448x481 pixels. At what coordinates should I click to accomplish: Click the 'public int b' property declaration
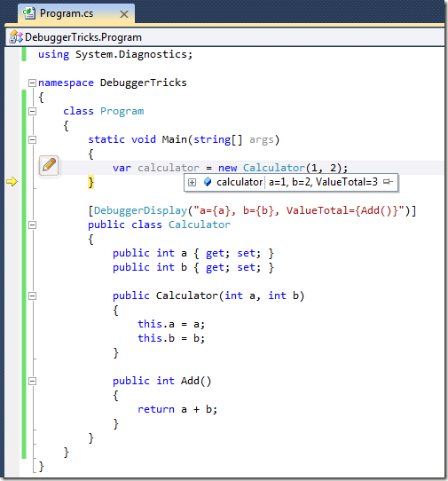pyautogui.click(x=193, y=267)
